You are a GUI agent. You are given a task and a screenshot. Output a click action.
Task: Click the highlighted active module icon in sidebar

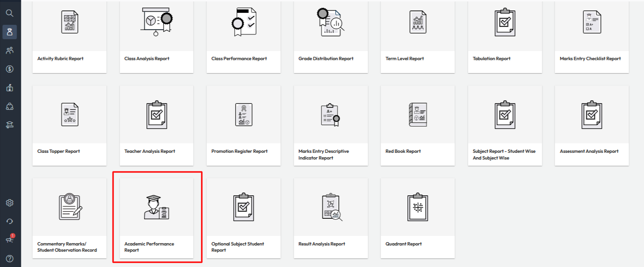tap(10, 32)
